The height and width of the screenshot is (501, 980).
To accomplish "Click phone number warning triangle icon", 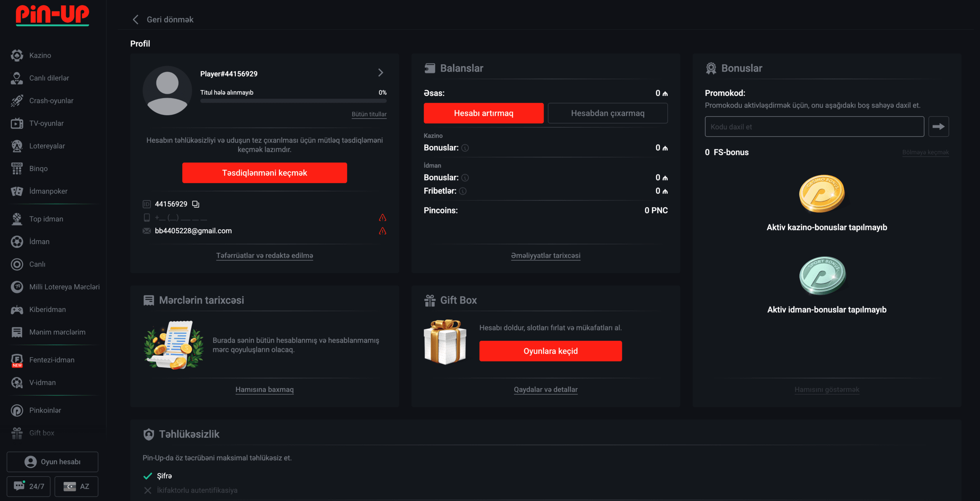I will [382, 218].
